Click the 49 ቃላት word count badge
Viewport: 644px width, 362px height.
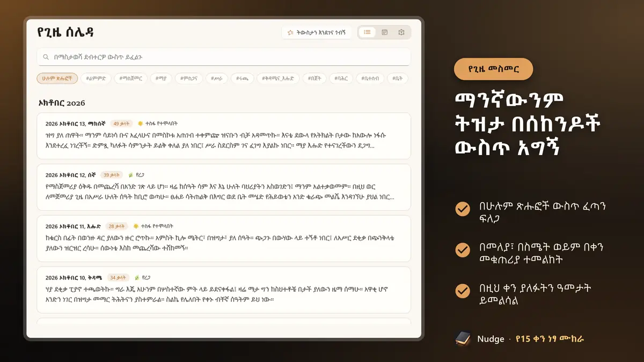[121, 123]
